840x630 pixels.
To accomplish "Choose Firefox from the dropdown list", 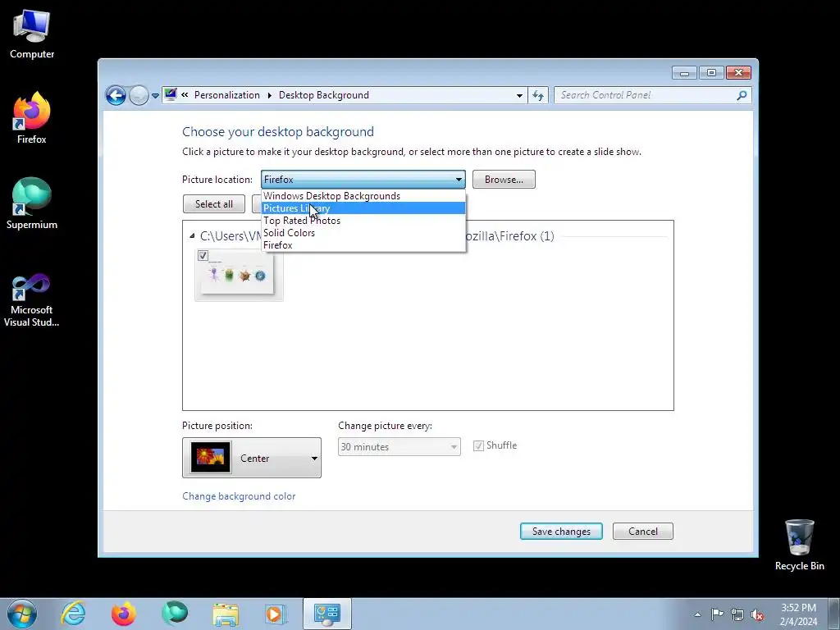I will tap(363, 245).
